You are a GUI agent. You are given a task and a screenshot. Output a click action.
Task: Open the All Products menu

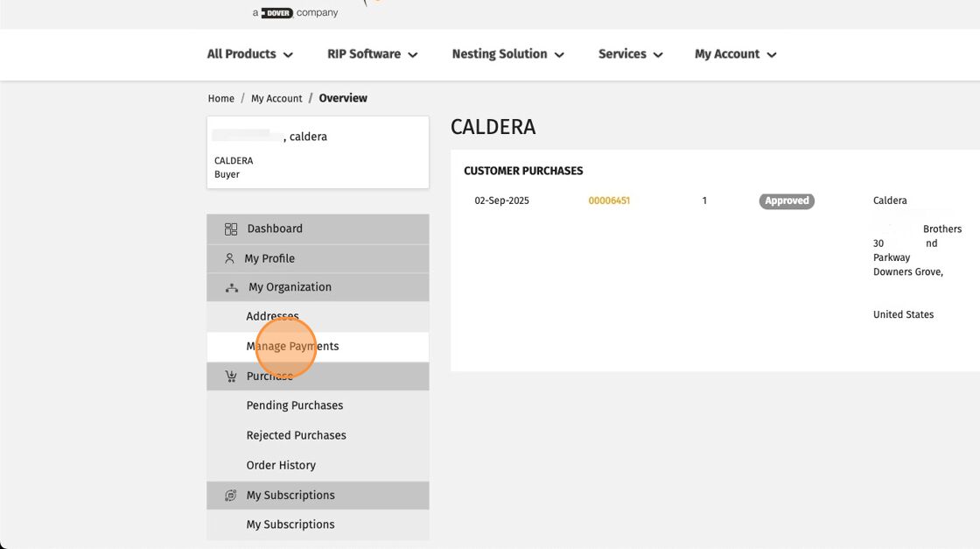250,54
